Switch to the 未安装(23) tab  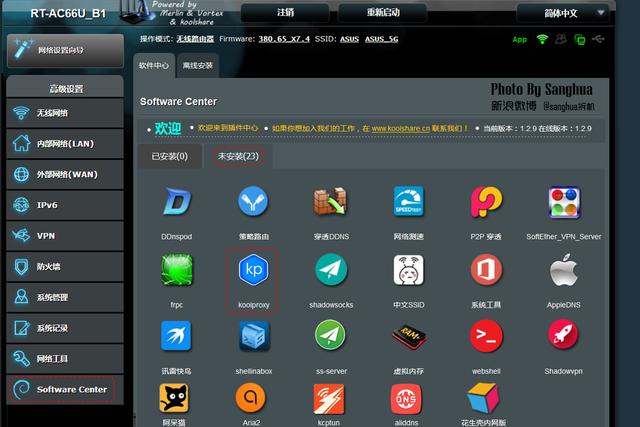(x=237, y=156)
